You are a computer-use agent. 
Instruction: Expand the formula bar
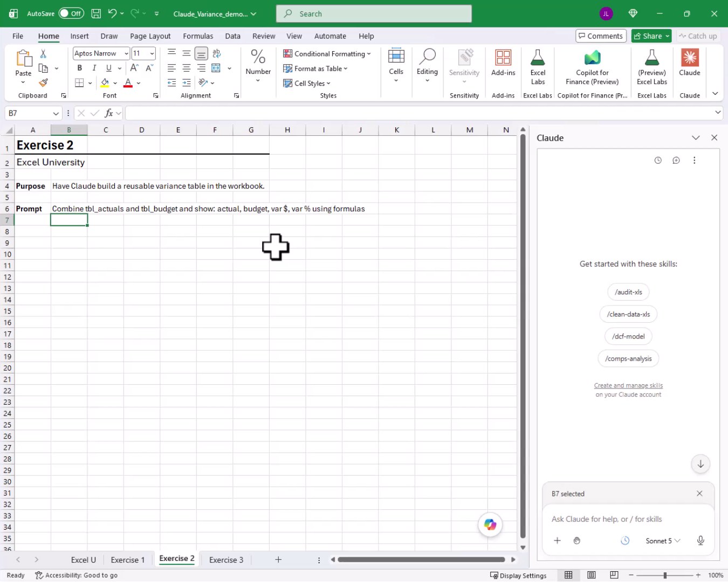pyautogui.click(x=718, y=113)
